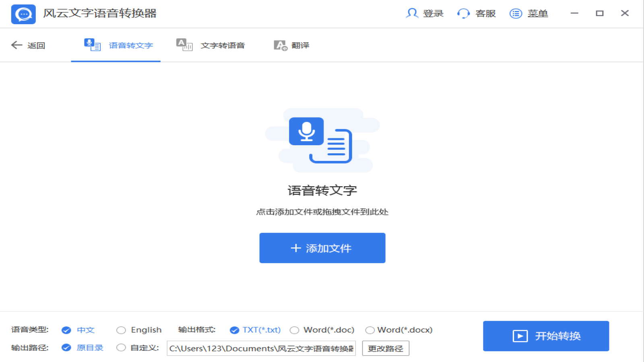Click the app logo icon
The height and width of the screenshot is (362, 644).
point(23,13)
